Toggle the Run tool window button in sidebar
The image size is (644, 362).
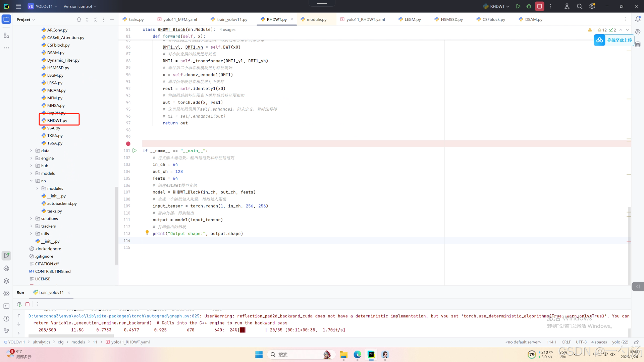6,256
